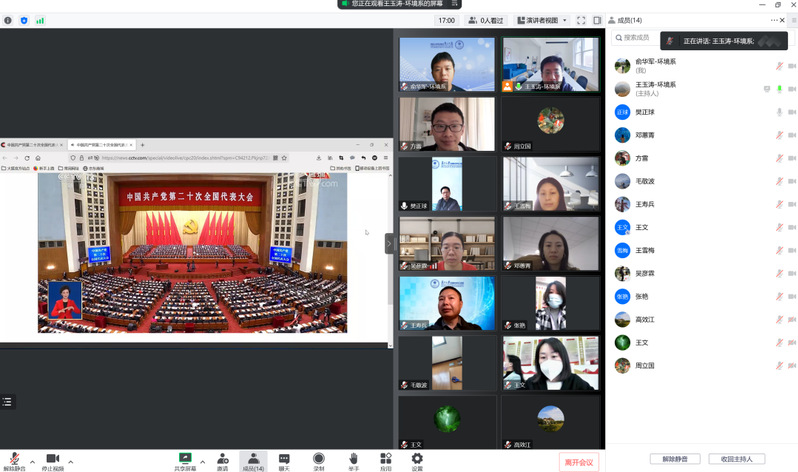Open Apps icon in bottom toolbar

(386, 461)
